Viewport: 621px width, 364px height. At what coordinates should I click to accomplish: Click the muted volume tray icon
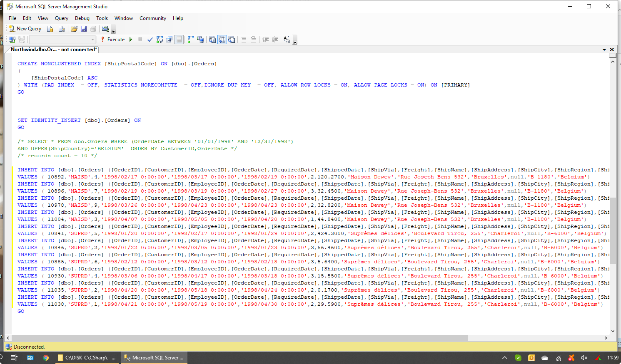[x=584, y=358]
